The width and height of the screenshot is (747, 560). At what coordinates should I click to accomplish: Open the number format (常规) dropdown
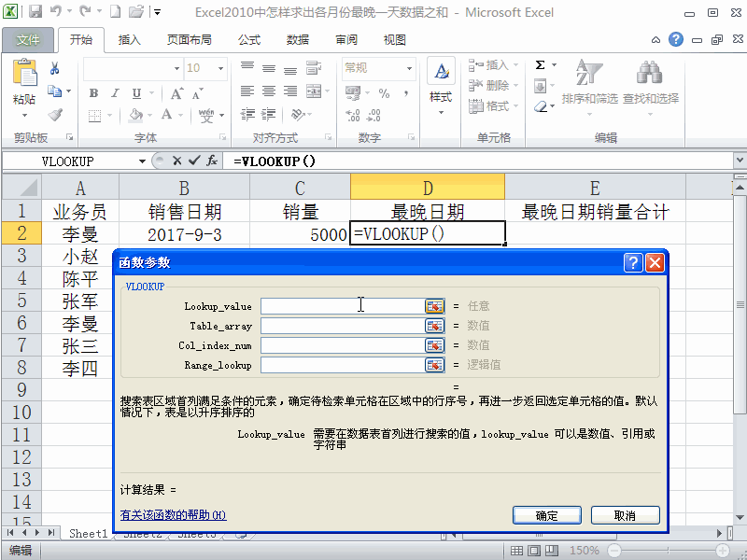[x=409, y=68]
